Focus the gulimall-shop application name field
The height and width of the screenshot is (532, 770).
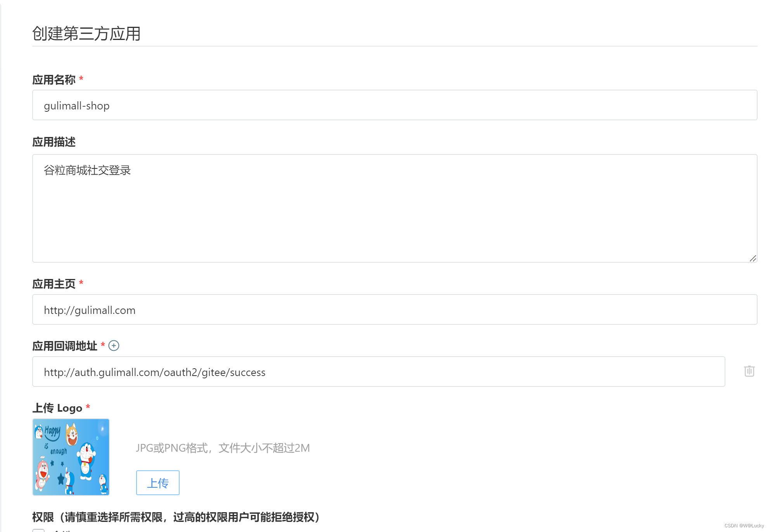tap(395, 105)
